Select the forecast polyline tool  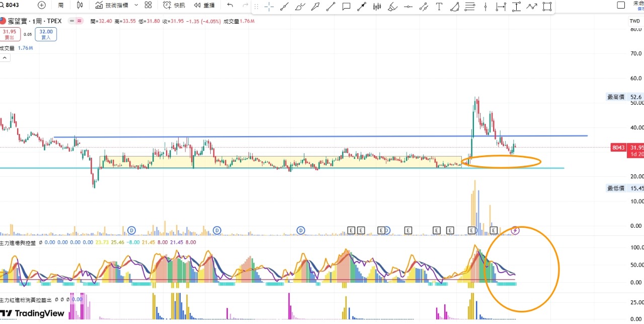[x=532, y=7]
